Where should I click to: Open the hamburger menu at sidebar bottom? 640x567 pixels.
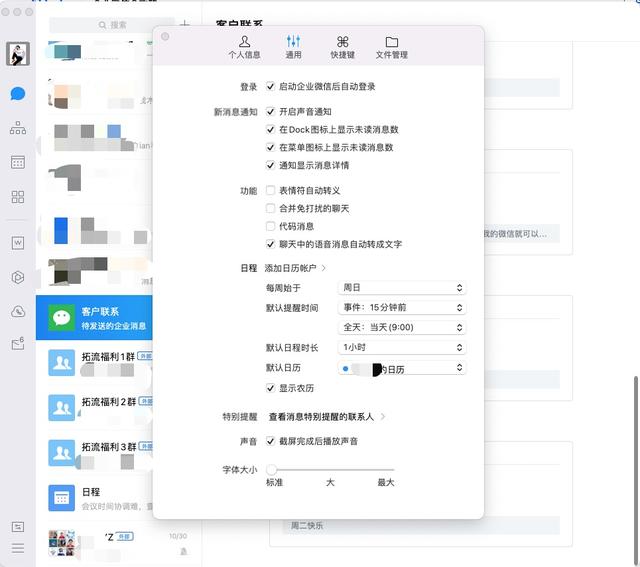(18, 548)
